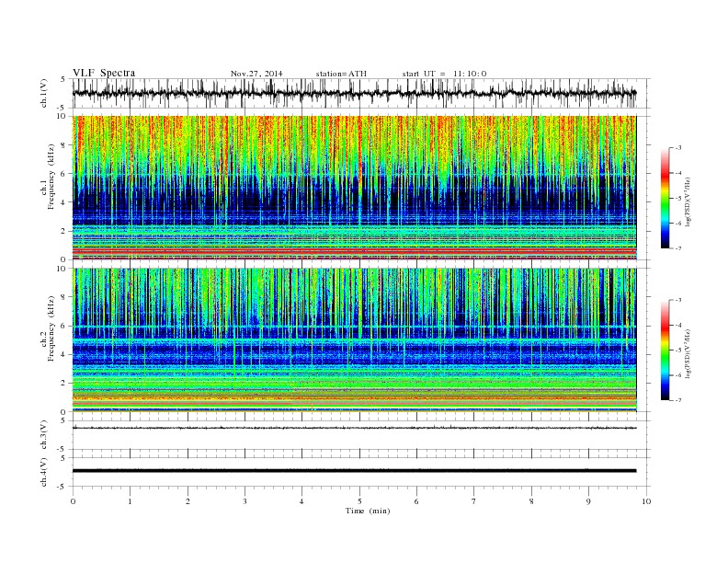728x563 pixels.
Task: Click the "-7" tick on ch.1 color bar
Action: click(x=678, y=248)
